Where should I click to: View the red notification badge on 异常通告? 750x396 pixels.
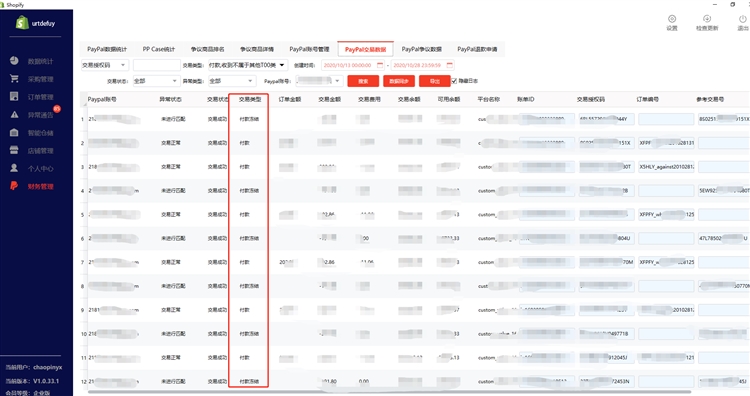click(x=57, y=109)
